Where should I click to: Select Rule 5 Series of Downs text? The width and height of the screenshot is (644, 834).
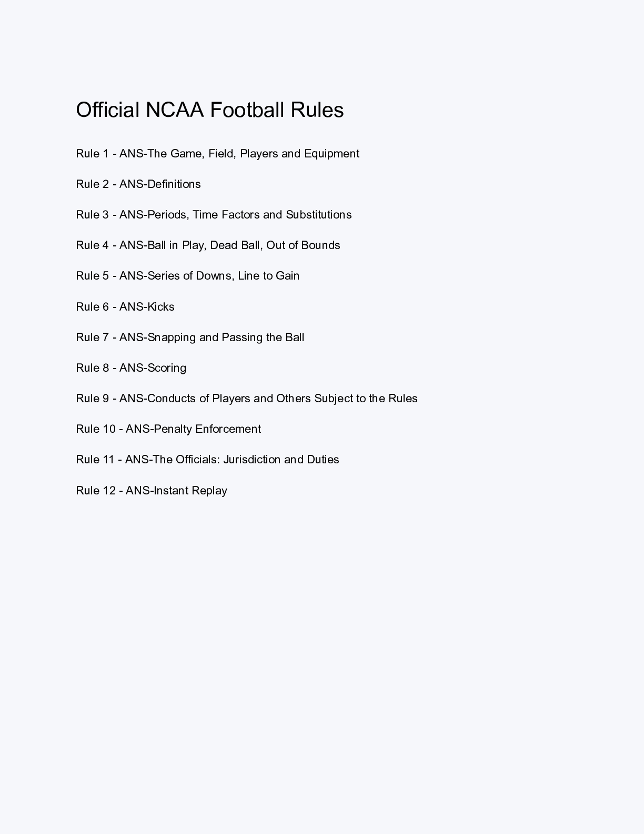[x=187, y=276]
